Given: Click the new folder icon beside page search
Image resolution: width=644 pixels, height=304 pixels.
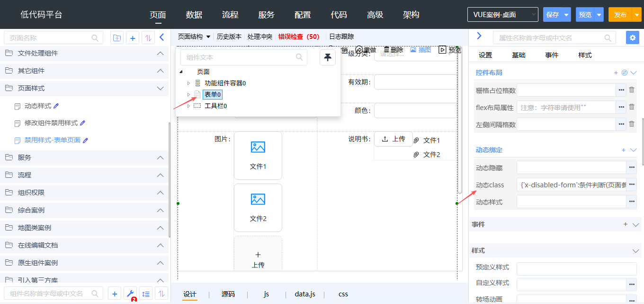Looking at the screenshot, I should pyautogui.click(x=117, y=38).
